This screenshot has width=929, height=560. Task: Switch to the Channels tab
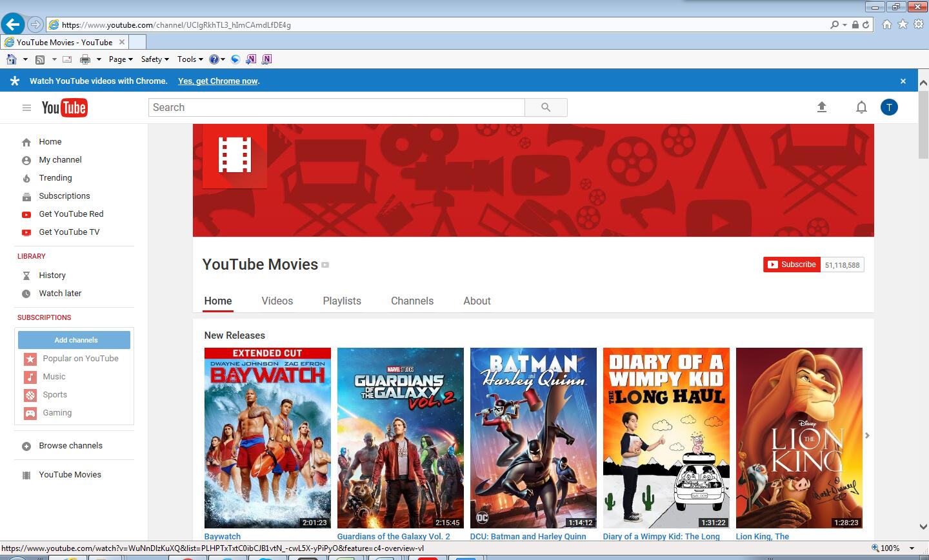(x=412, y=301)
